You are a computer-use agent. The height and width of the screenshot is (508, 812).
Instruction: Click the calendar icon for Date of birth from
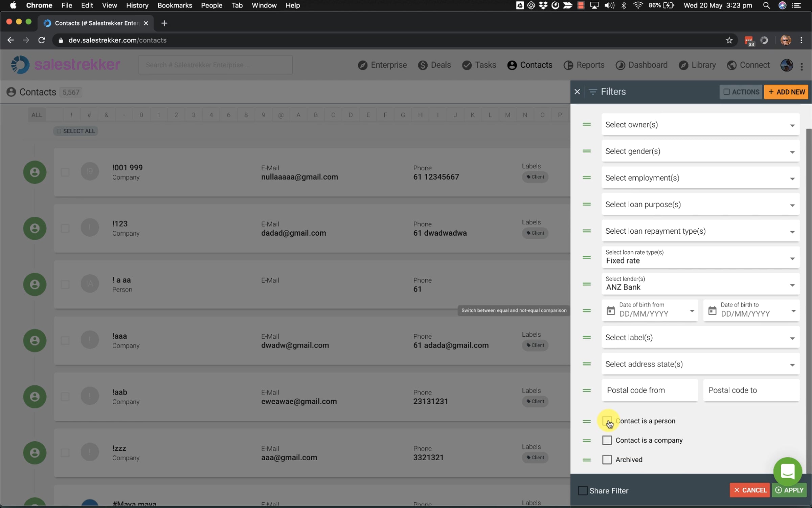pos(610,310)
